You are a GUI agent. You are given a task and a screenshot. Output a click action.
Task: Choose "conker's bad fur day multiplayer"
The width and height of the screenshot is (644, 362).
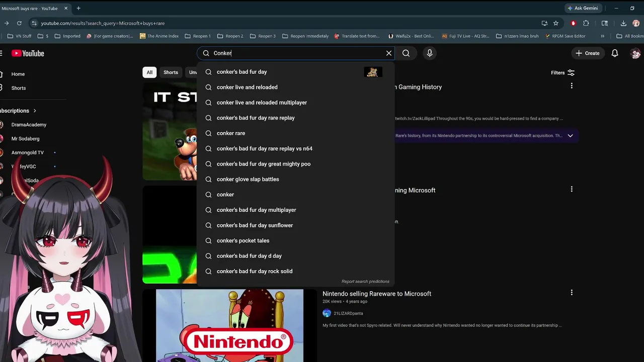tap(296, 210)
